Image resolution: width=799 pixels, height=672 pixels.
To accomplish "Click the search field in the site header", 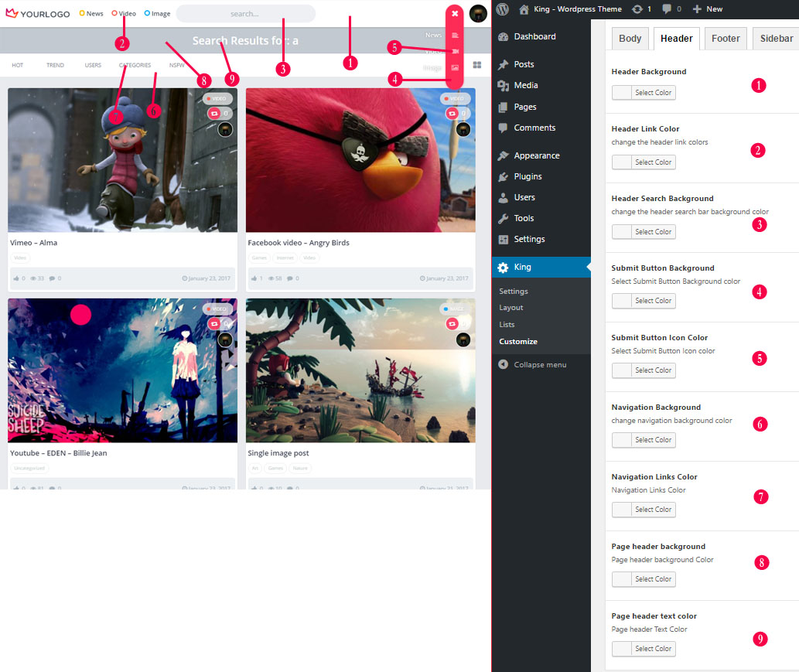I will (245, 14).
